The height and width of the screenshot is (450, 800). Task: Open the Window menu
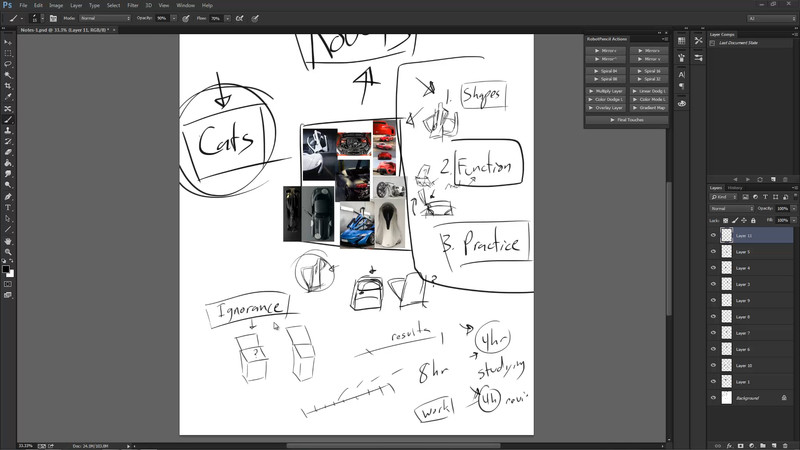[x=185, y=5]
